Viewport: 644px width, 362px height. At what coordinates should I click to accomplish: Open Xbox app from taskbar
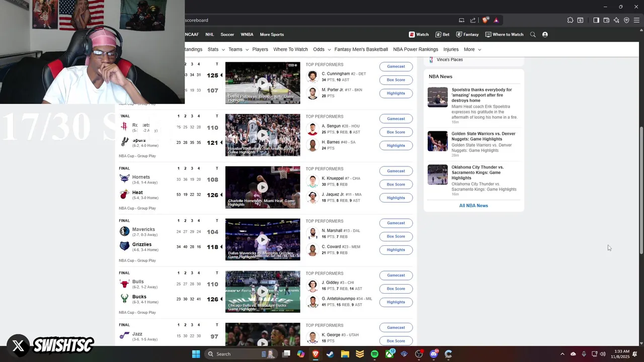389,354
